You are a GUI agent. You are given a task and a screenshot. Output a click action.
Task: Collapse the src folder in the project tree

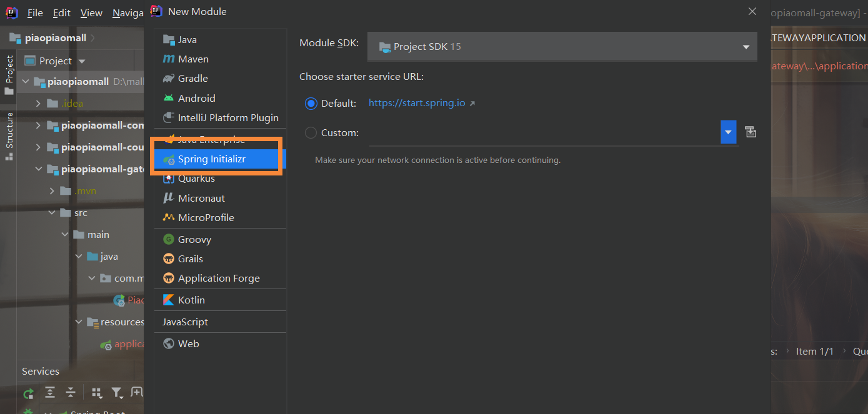point(52,213)
